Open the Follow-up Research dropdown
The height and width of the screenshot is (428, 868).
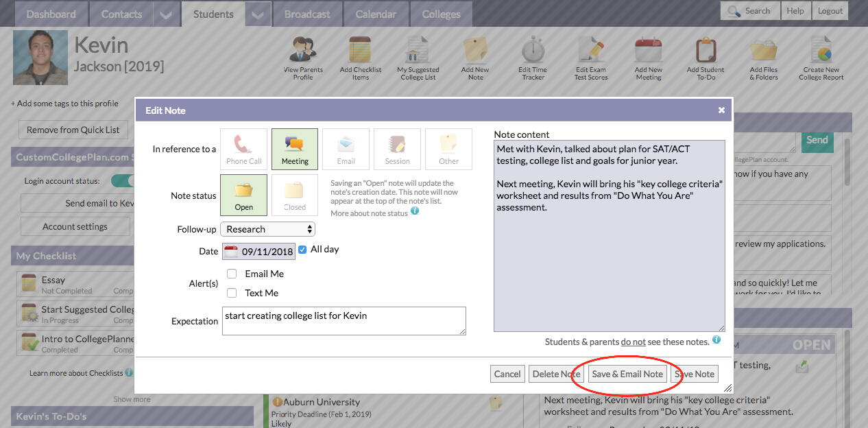coord(269,229)
